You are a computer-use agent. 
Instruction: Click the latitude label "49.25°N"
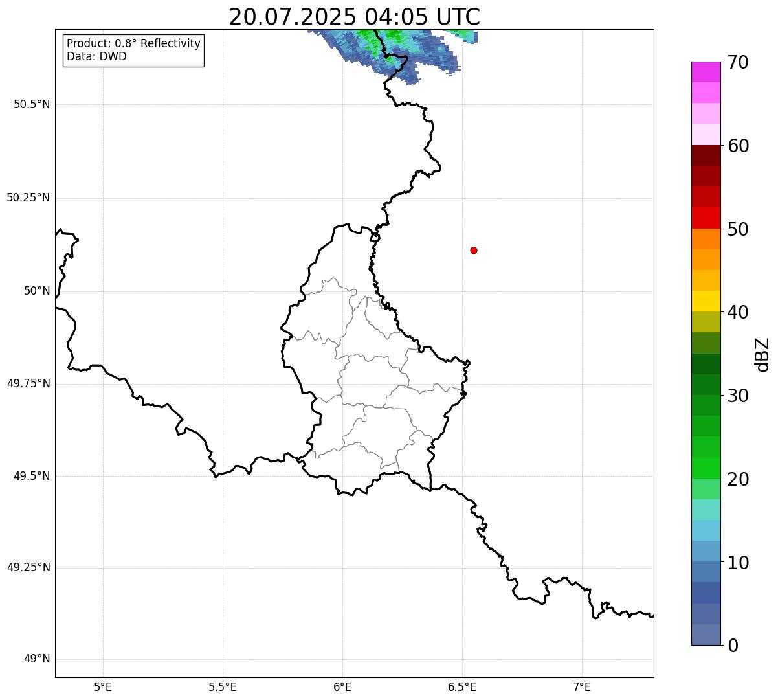28,567
